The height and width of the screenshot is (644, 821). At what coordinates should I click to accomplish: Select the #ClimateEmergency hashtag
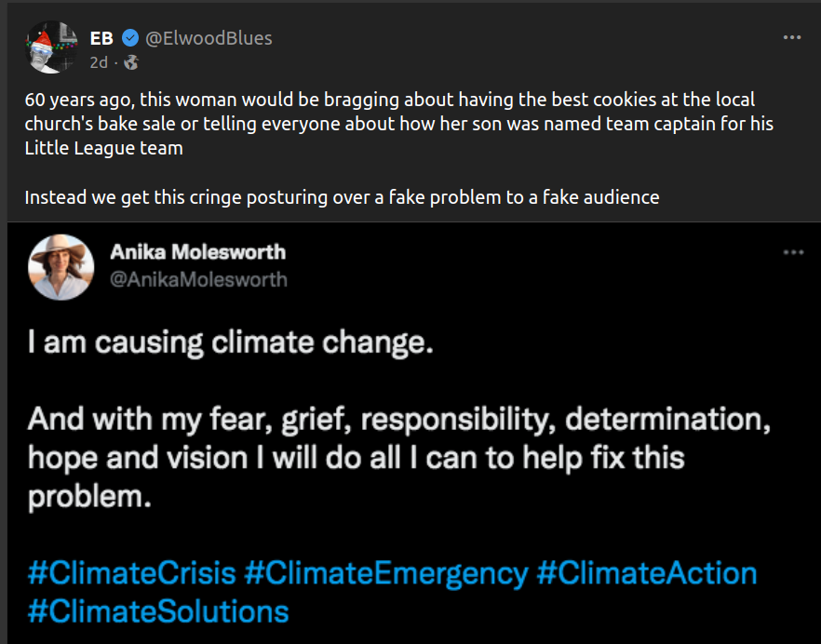[385, 572]
